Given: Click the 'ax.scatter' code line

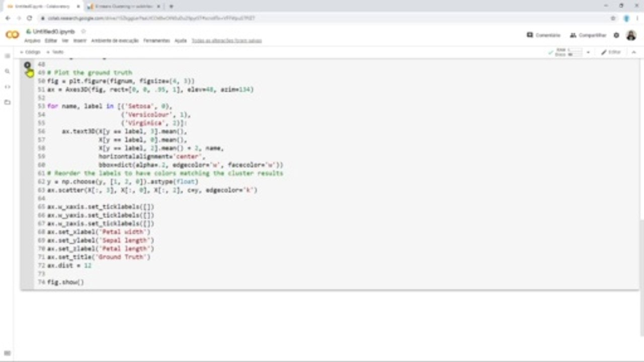Looking at the screenshot, I should click(152, 190).
